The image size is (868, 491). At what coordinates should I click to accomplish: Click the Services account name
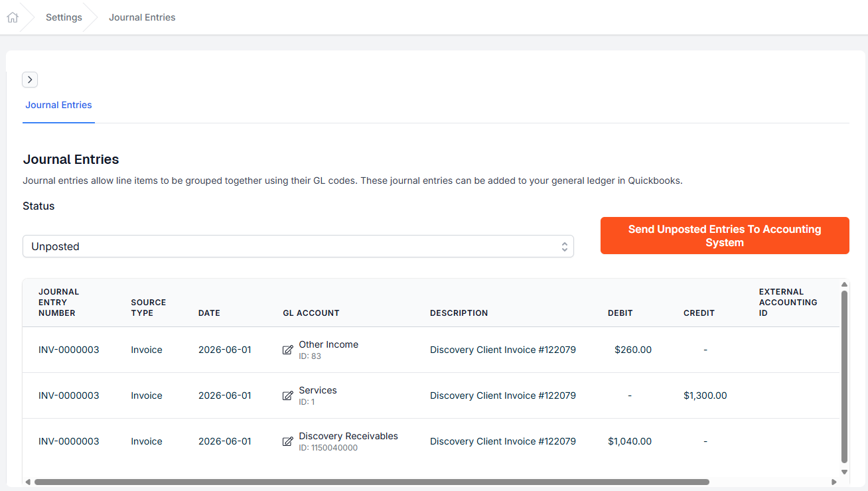coord(318,390)
